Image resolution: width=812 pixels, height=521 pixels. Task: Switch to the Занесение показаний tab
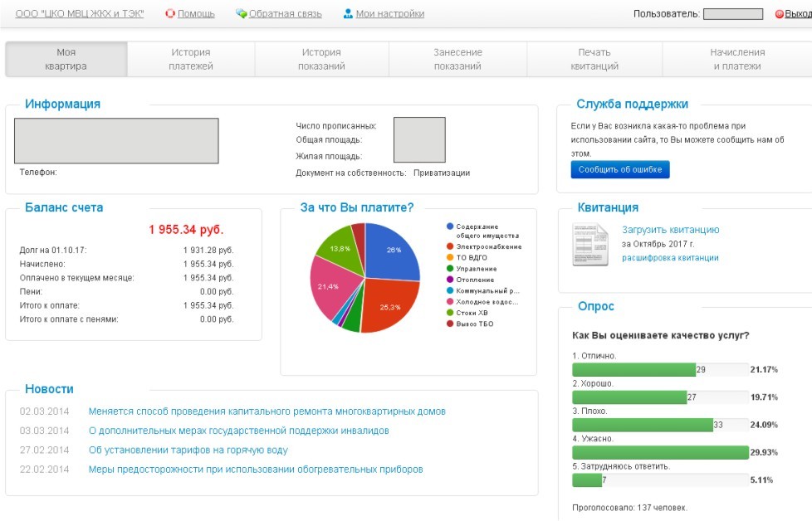coord(457,60)
